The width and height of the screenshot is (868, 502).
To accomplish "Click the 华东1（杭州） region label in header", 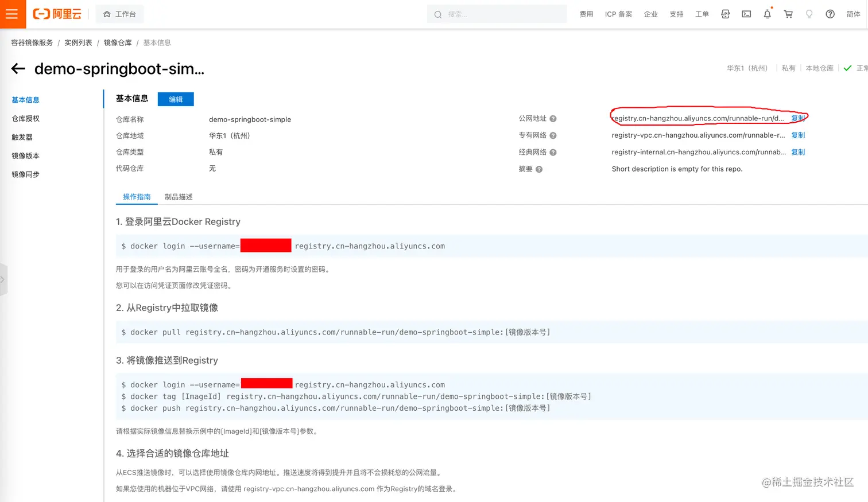I will [x=747, y=68].
